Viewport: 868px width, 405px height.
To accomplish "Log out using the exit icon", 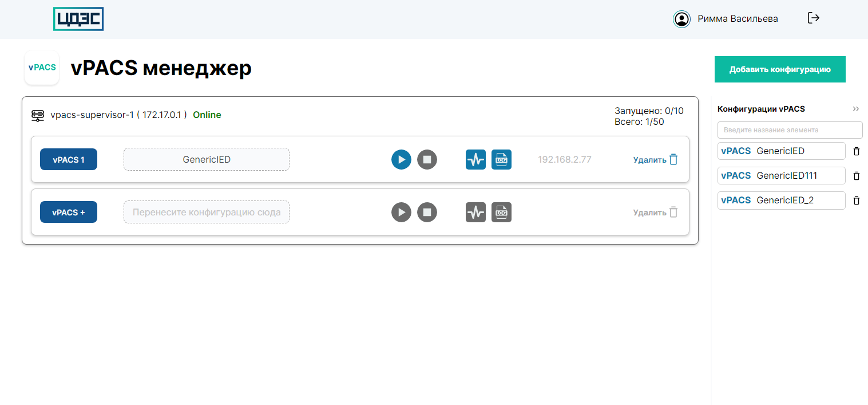I will tap(813, 18).
